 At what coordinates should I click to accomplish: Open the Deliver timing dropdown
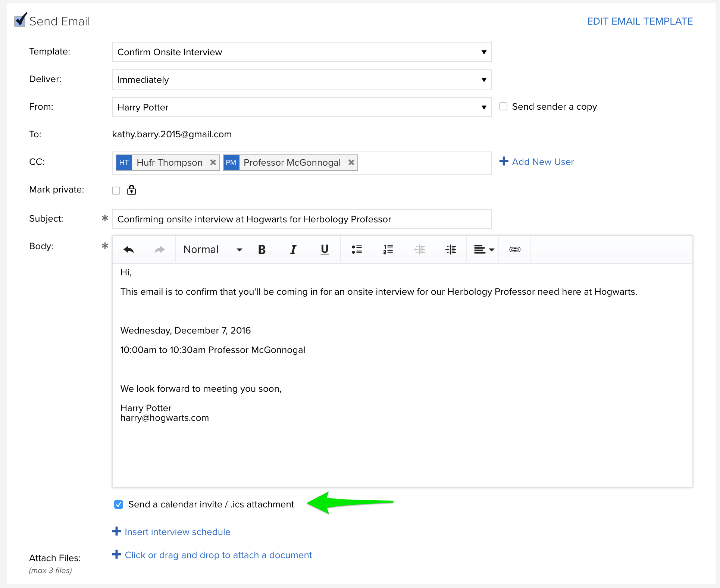[x=301, y=80]
